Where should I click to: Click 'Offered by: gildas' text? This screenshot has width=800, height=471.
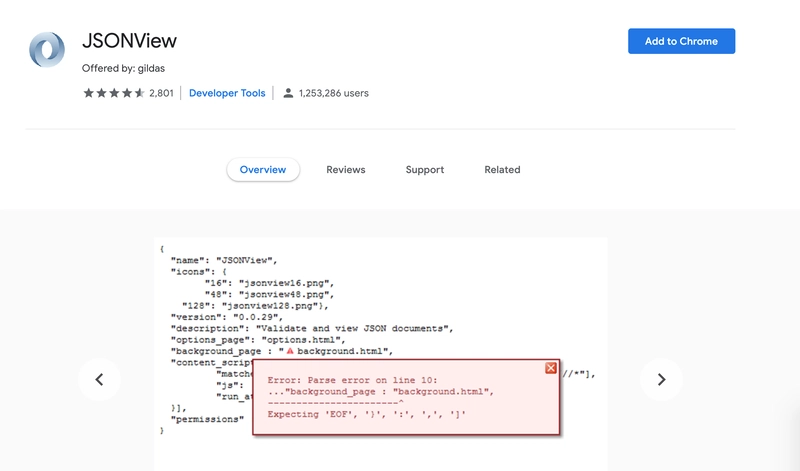[x=123, y=68]
